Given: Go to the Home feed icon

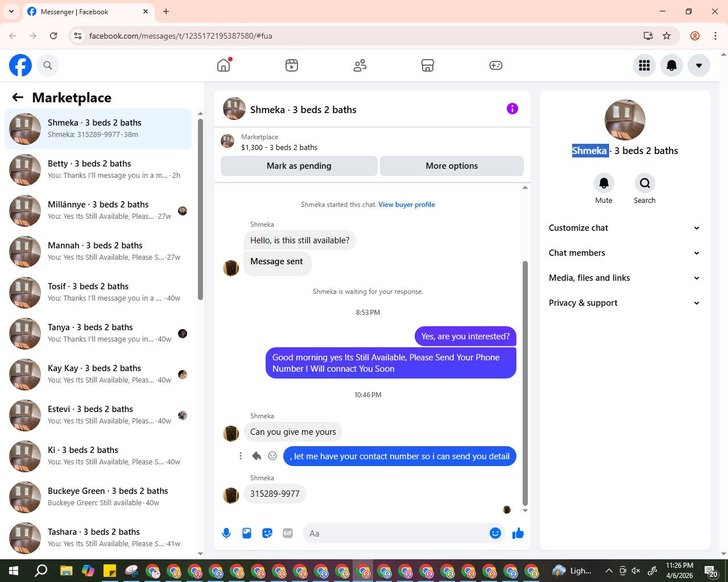Looking at the screenshot, I should pos(224,65).
